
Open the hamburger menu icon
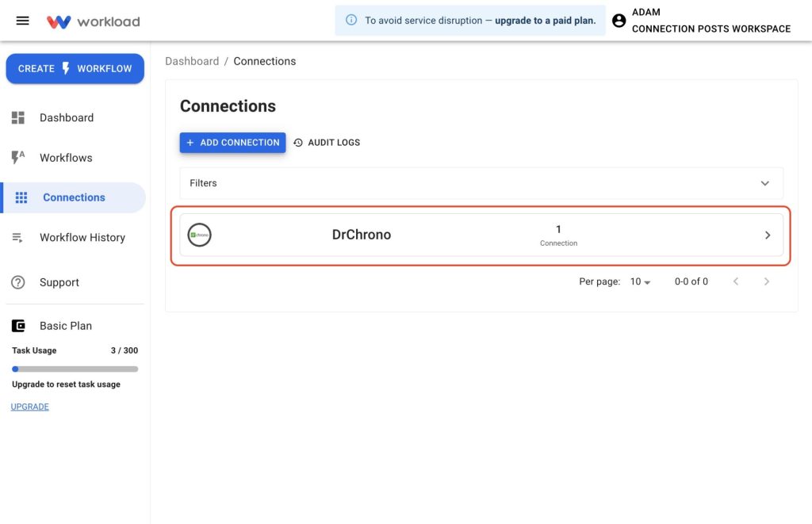pyautogui.click(x=22, y=21)
